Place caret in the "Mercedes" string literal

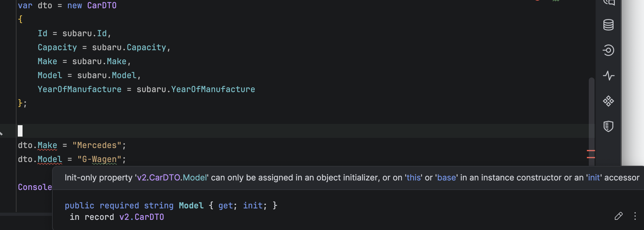point(97,145)
